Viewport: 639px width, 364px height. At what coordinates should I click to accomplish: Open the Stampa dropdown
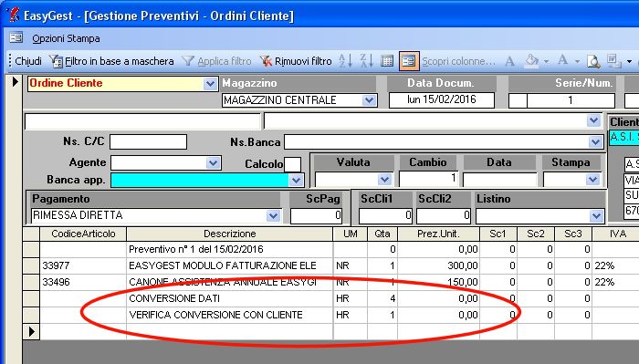[592, 179]
